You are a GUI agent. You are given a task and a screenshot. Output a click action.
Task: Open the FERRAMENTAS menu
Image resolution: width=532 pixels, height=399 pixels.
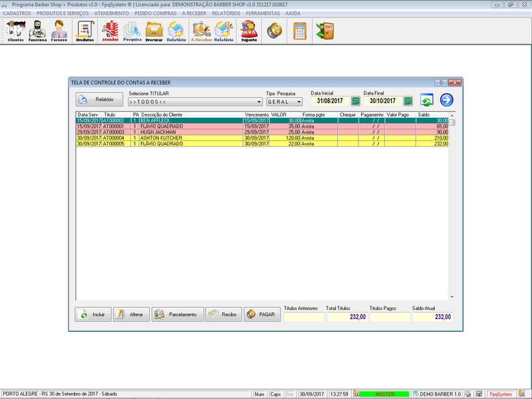263,13
